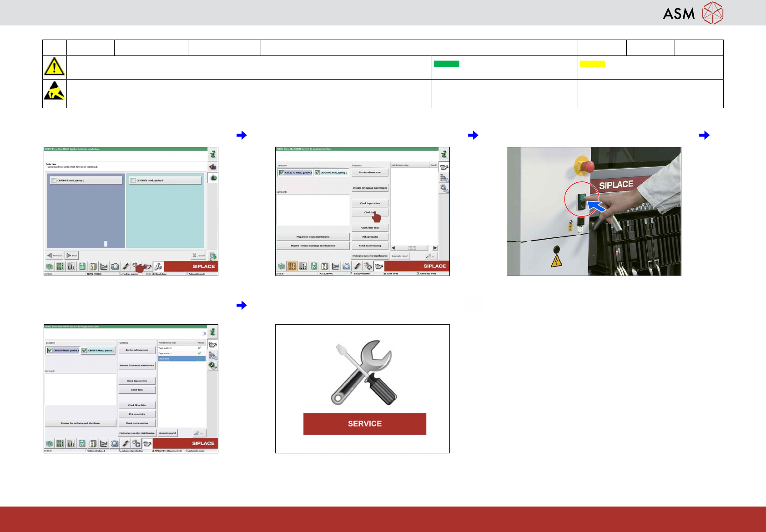Click Nozzles reference run on empty-results screen
The height and width of the screenshot is (532, 766).
pyautogui.click(x=370, y=173)
